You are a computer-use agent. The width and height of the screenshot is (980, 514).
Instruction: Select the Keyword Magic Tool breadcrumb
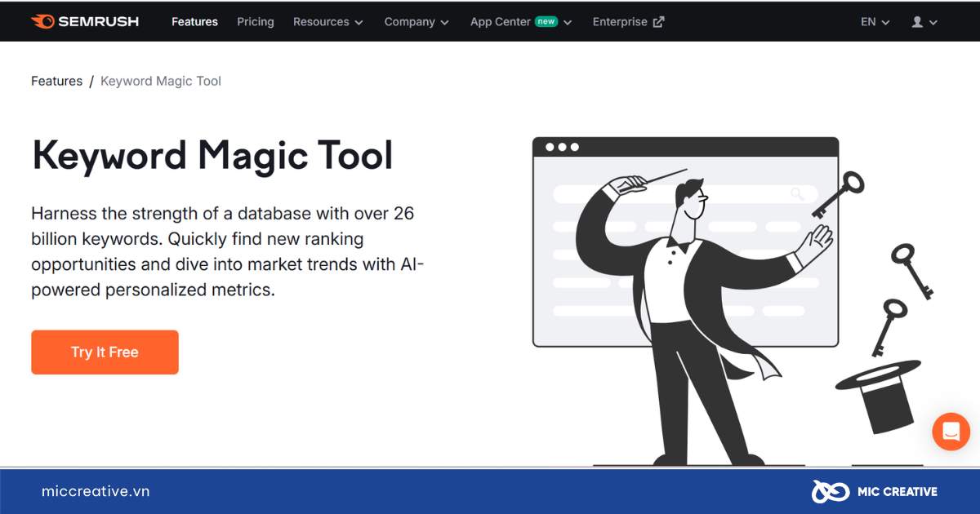161,81
